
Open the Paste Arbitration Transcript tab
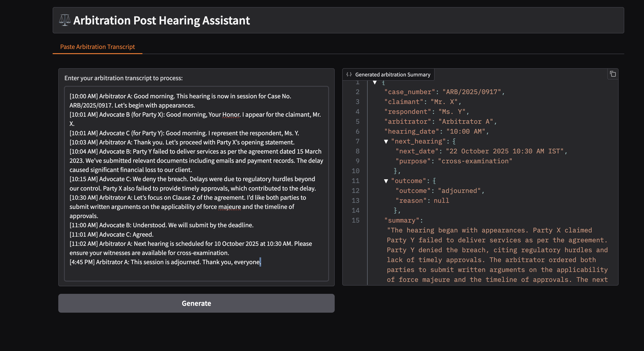[x=97, y=47]
